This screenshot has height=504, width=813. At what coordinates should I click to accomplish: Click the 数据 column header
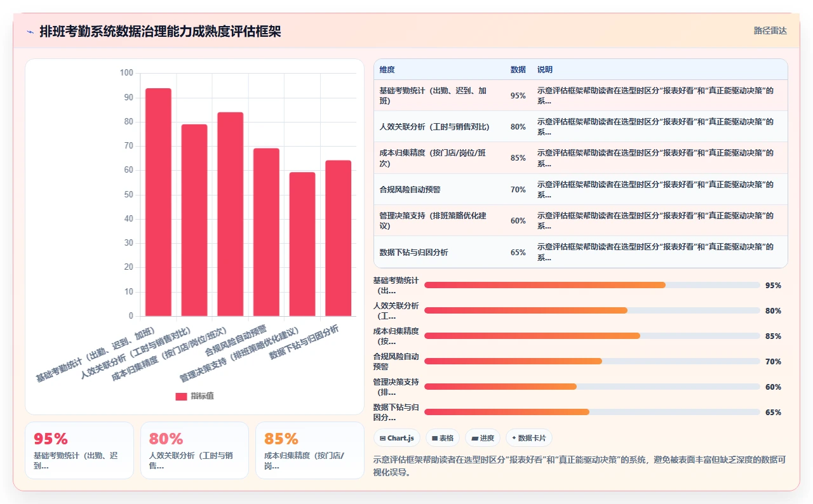tap(518, 70)
